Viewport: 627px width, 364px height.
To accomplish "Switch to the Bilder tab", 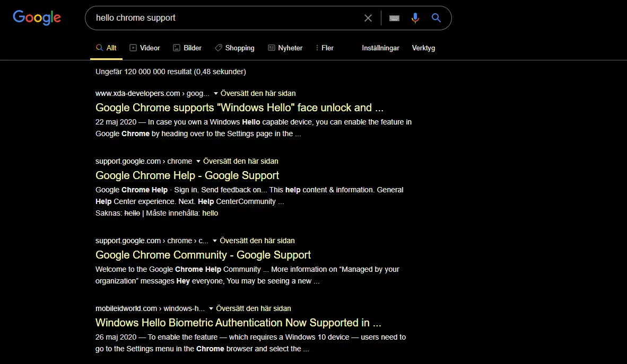I will (187, 48).
